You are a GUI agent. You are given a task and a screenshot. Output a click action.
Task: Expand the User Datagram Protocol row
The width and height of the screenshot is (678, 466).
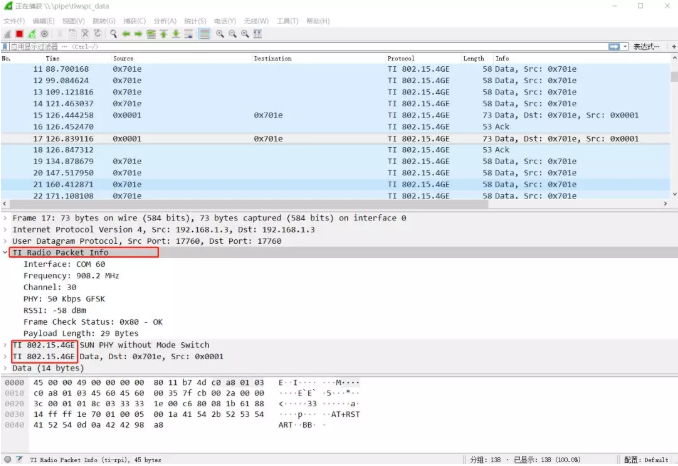point(7,241)
